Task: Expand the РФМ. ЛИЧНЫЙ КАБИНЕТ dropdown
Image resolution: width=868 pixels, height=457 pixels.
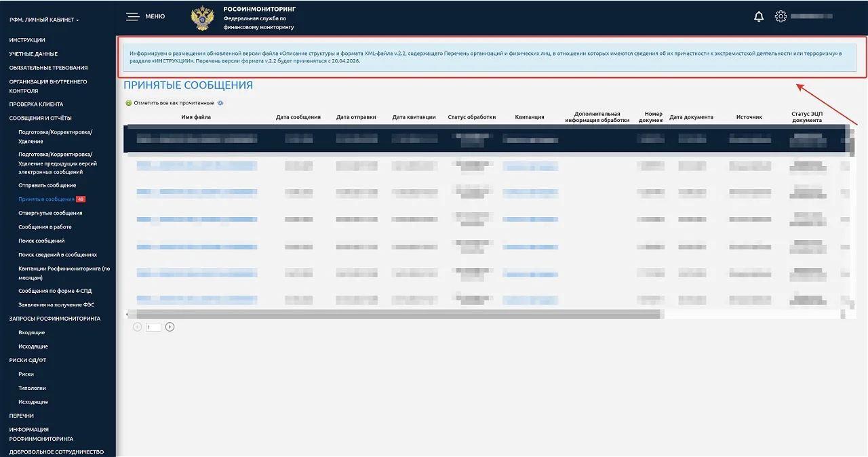Action: 44,20
